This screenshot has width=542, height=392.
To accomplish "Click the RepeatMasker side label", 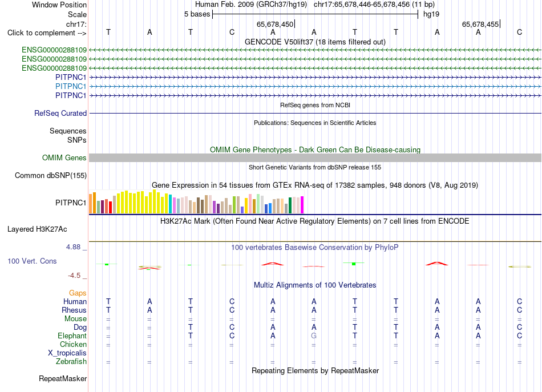I will (x=63, y=378).
